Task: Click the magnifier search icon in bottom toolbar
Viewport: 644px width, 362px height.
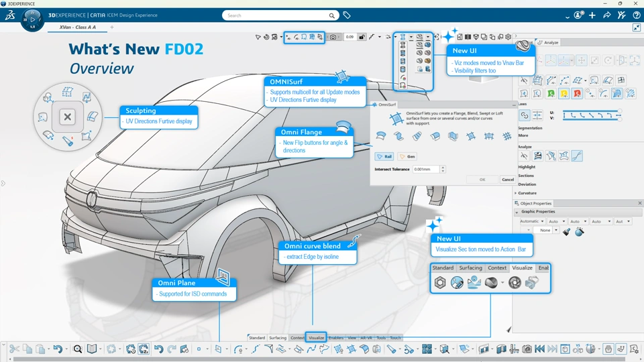Action: pos(78,349)
